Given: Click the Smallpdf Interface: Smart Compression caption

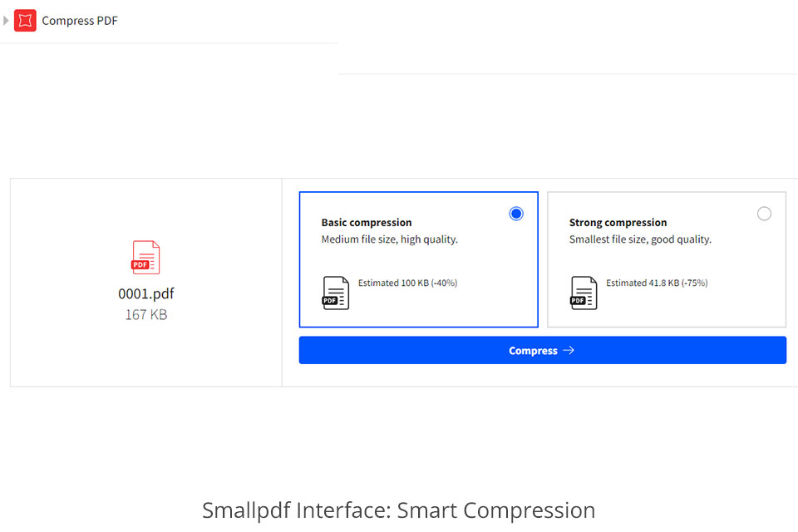Looking at the screenshot, I should pyautogui.click(x=398, y=510).
